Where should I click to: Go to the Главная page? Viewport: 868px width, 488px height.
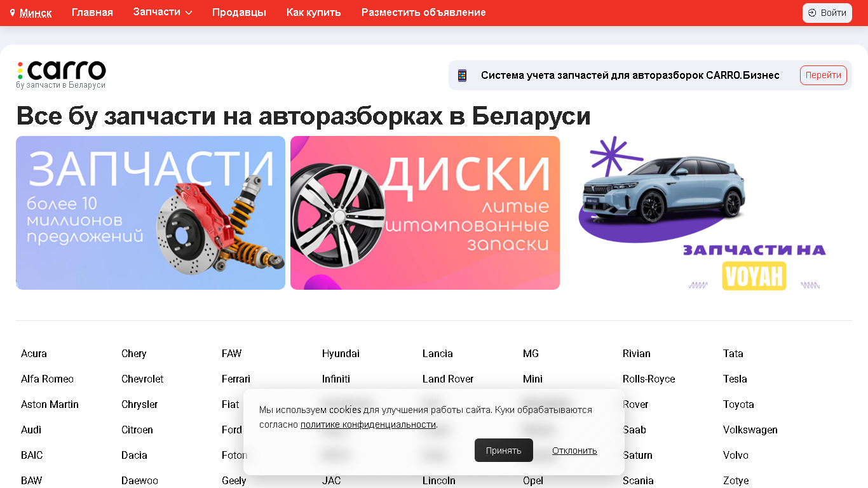pos(92,13)
